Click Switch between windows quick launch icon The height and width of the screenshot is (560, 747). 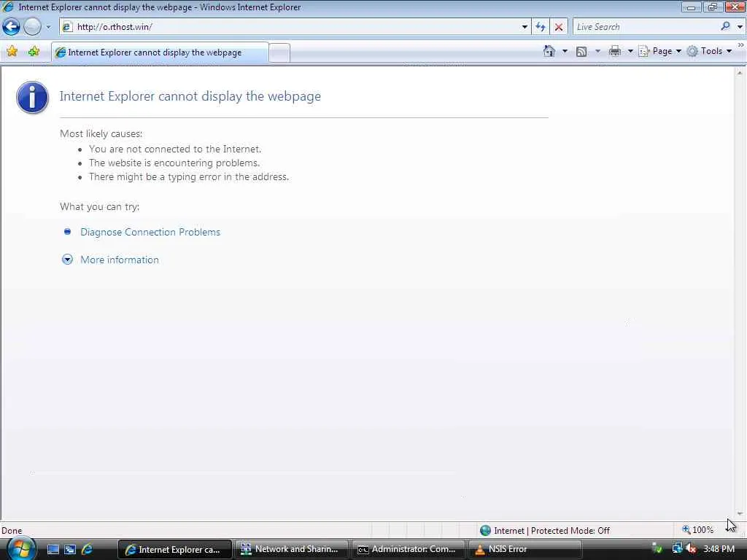(x=70, y=549)
